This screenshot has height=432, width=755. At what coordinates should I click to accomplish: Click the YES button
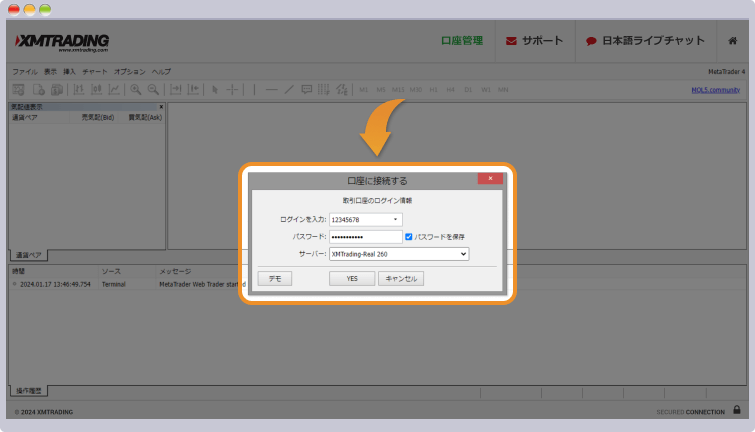coord(352,278)
